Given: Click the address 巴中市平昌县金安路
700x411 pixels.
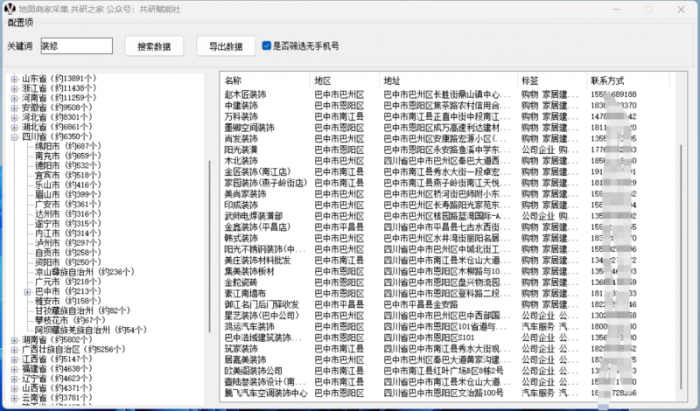Looking at the screenshot, I should pos(421,304).
